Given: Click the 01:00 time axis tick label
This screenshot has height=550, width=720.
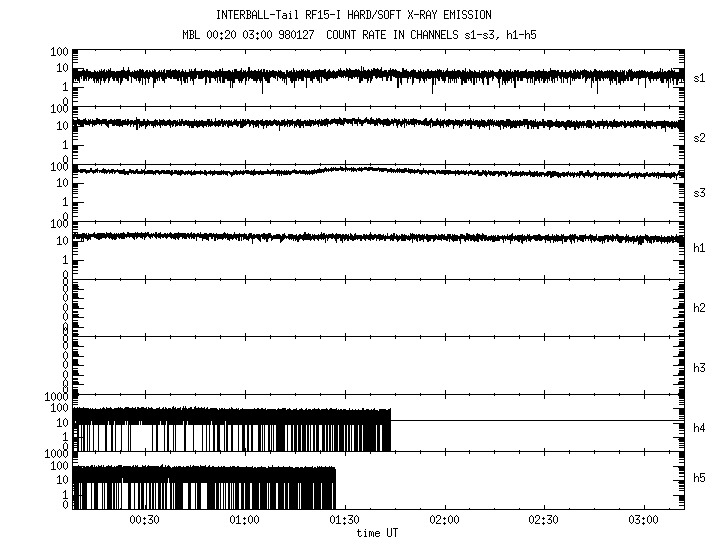Looking at the screenshot, I should pyautogui.click(x=245, y=520).
